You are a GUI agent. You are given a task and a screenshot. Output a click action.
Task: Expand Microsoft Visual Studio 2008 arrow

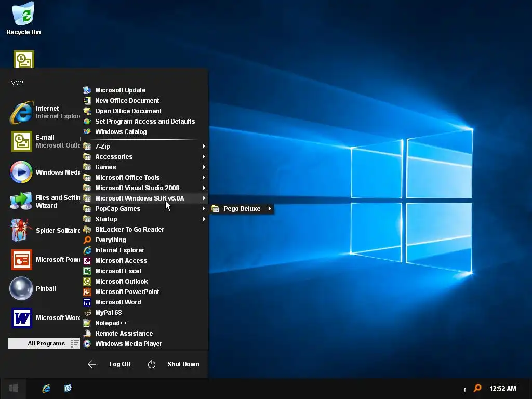click(x=204, y=188)
